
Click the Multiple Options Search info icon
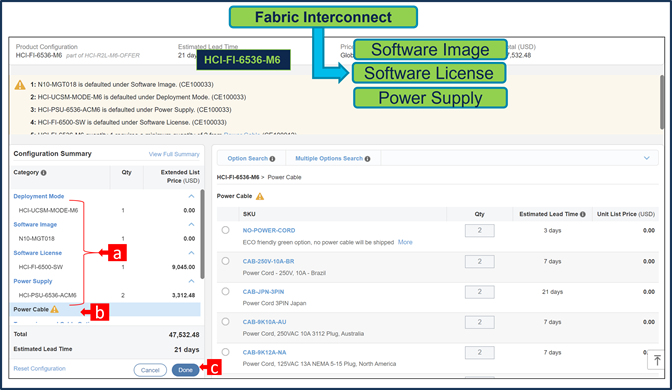click(x=367, y=159)
